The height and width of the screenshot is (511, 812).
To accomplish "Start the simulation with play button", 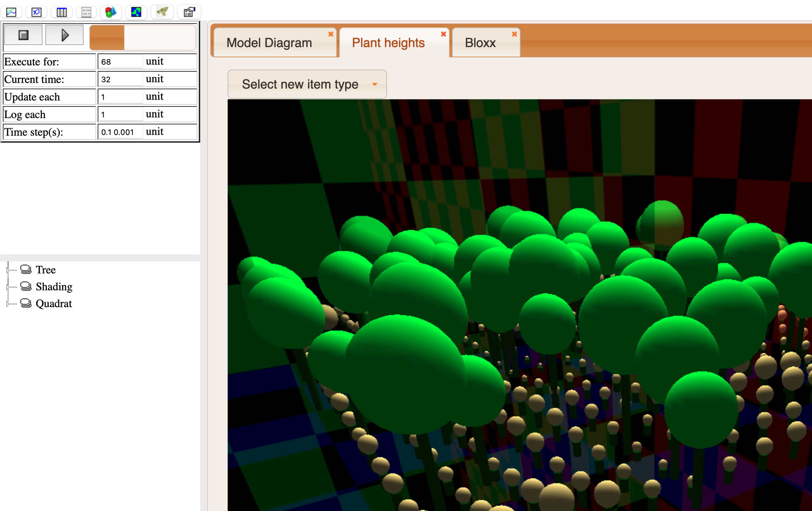I will pos(65,35).
